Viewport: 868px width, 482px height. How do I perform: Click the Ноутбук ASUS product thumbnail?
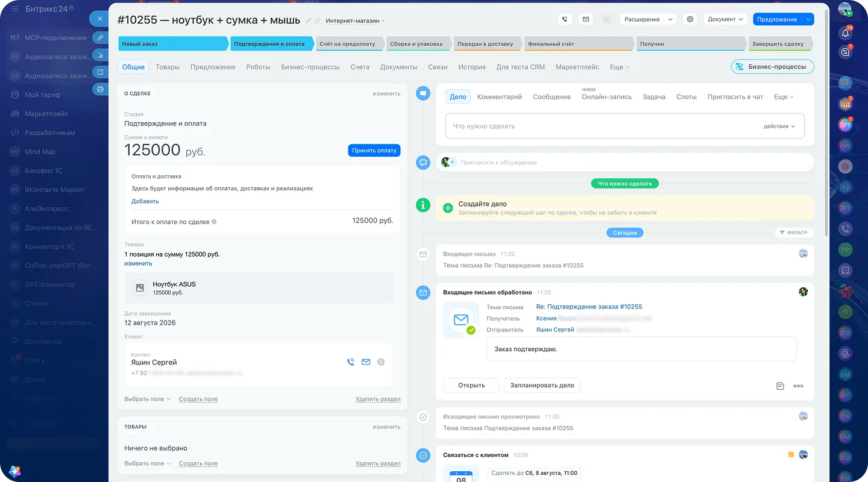140,288
